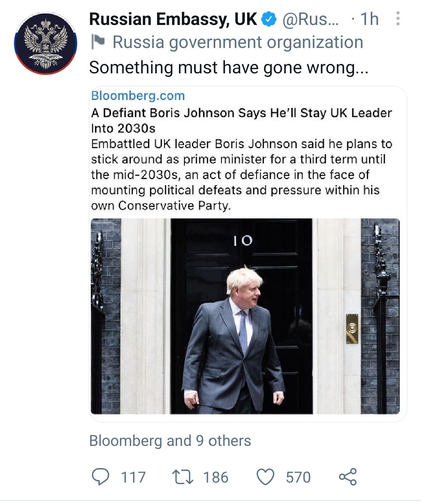Click the 570 likes count
This screenshot has width=421, height=504.
298,477
